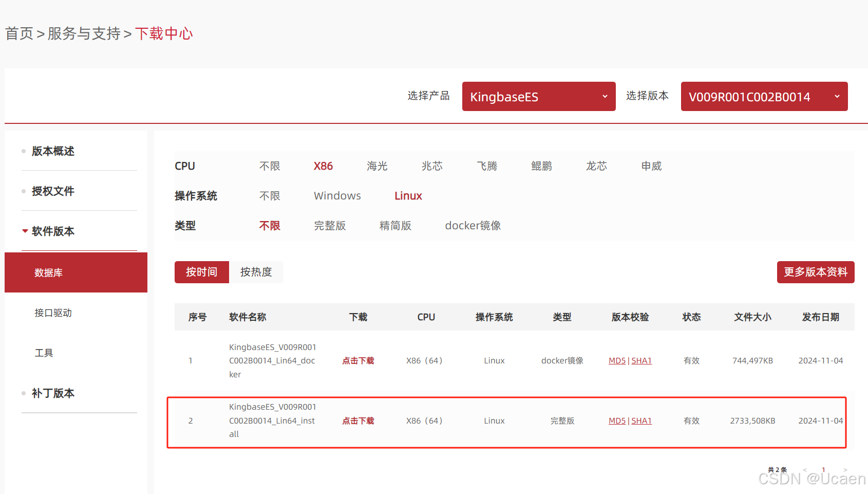Viewport: 868px width, 494px height.
Task: Collapse the 软件版本 sidebar section
Action: click(x=53, y=231)
